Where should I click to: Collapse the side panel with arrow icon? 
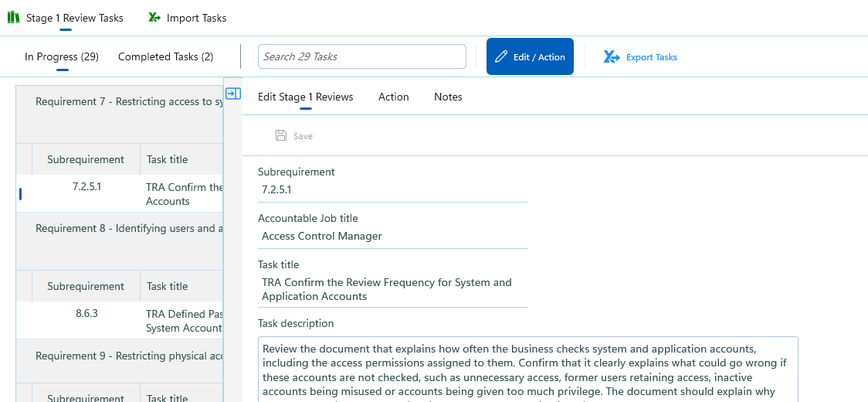pos(234,94)
